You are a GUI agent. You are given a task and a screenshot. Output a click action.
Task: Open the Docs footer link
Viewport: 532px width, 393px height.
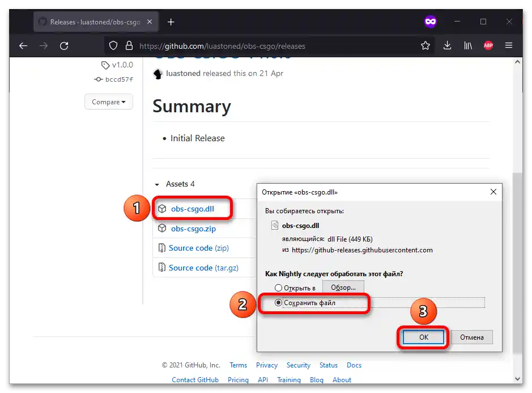[354, 365]
